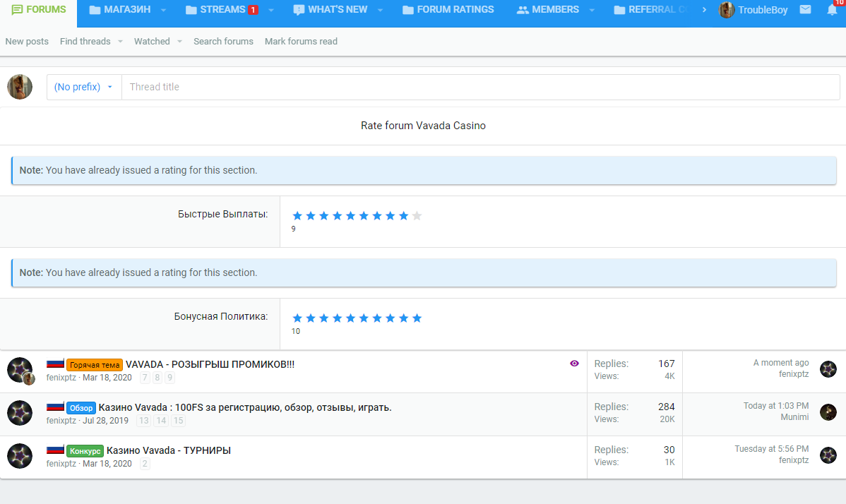Go to the FORUMS tab
Image resolution: width=846 pixels, height=504 pixels.
tap(38, 10)
